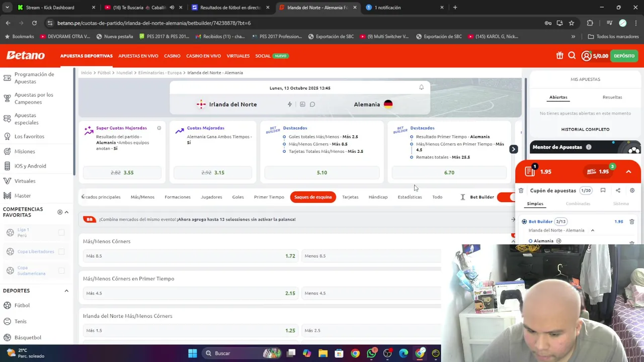
Task: Clear the whole betslip with trash icon
Action: (x=521, y=191)
